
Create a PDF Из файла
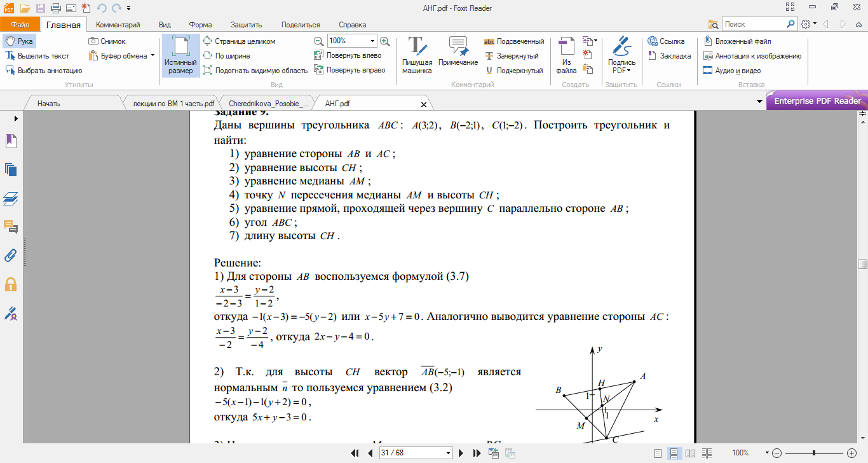pos(566,55)
